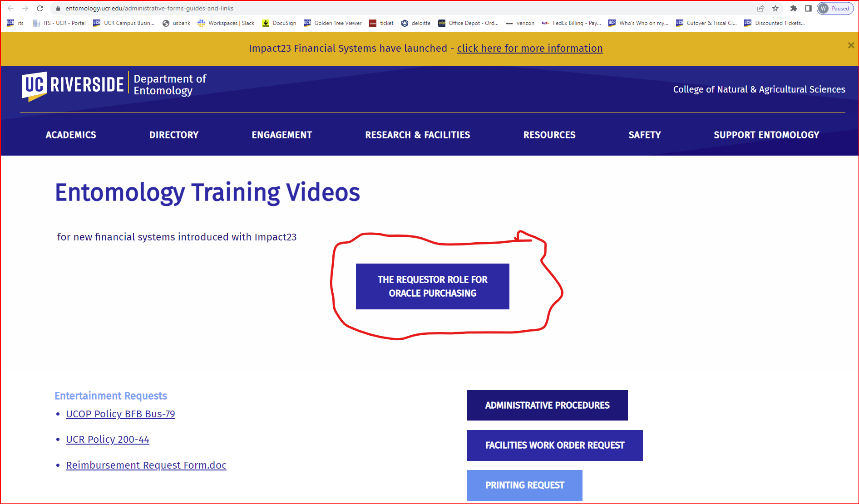859x504 pixels.
Task: Toggle the browser side panel icon
Action: point(808,8)
